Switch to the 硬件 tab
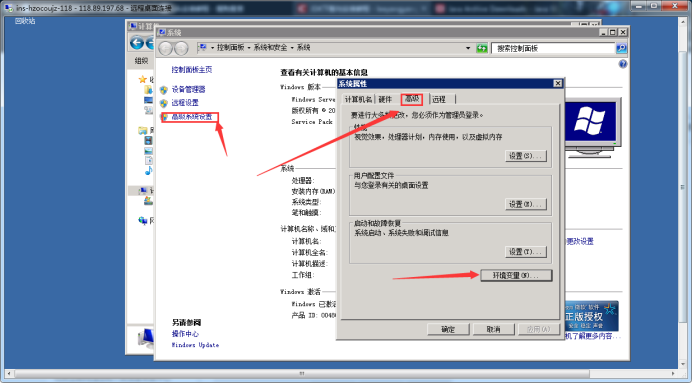692x383 pixels. tap(385, 100)
